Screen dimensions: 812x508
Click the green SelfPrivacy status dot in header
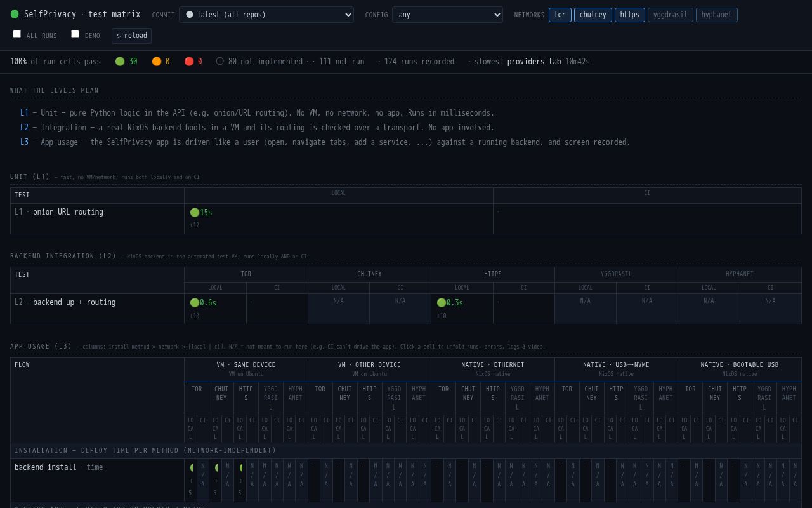click(x=15, y=14)
